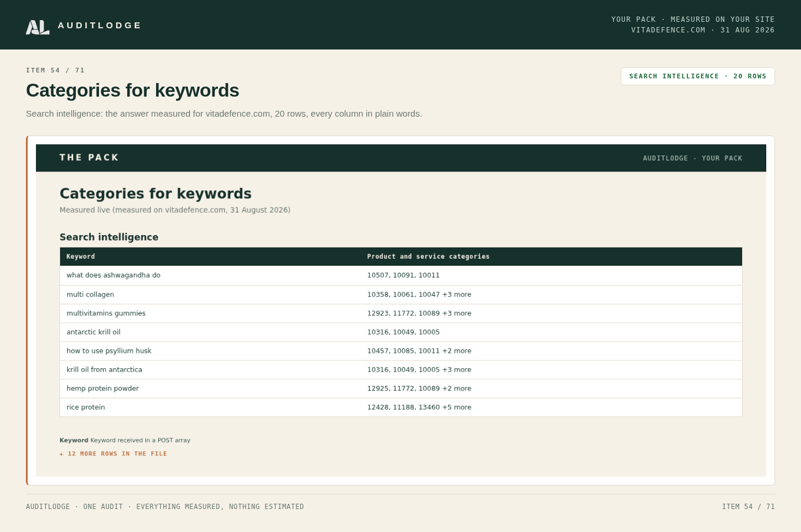Select the "multivitamins gummies" keyword row
The image size is (801, 532).
click(x=401, y=313)
